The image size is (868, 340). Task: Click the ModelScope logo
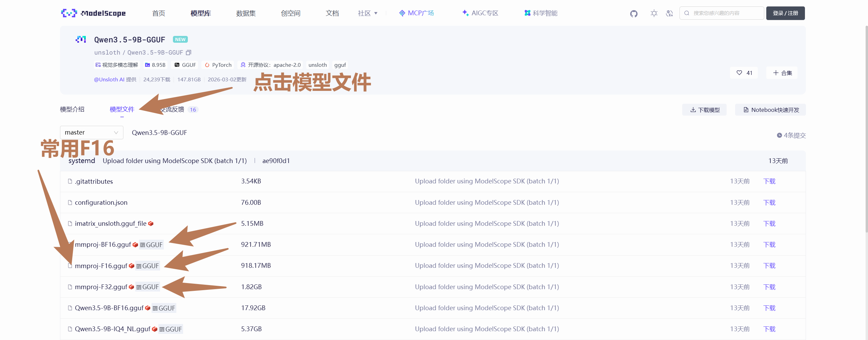tap(93, 13)
